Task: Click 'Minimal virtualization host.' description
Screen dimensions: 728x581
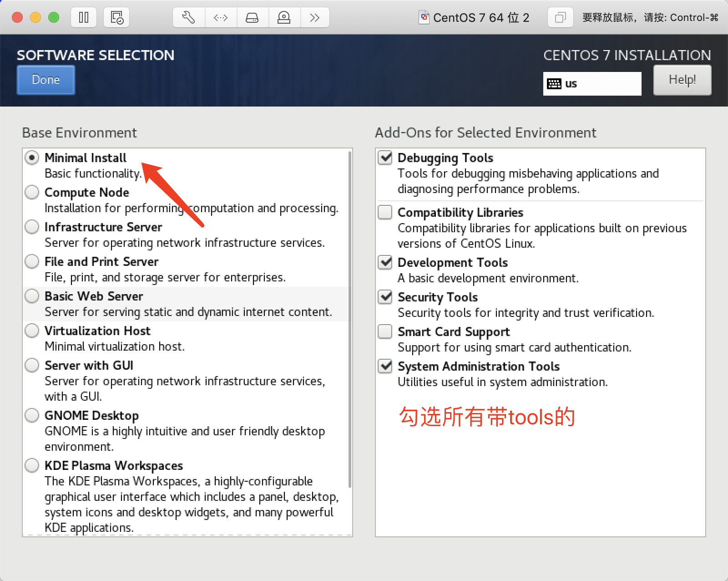Action: [x=115, y=347]
